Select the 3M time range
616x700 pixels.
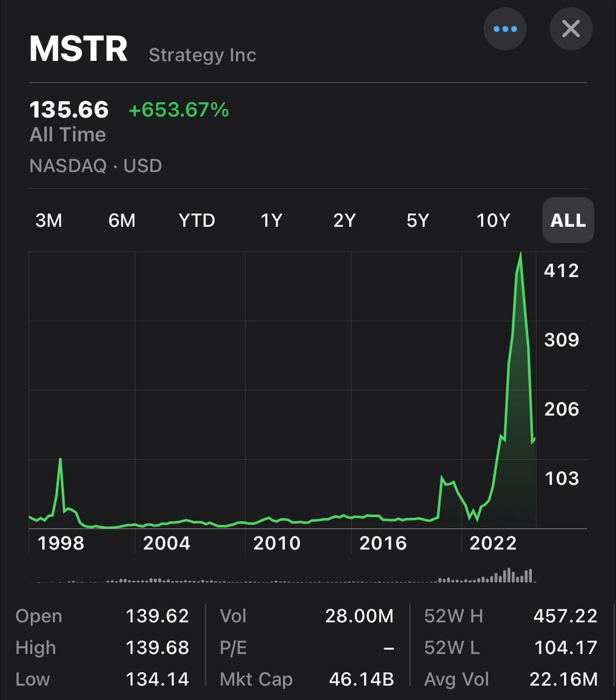[x=49, y=220]
